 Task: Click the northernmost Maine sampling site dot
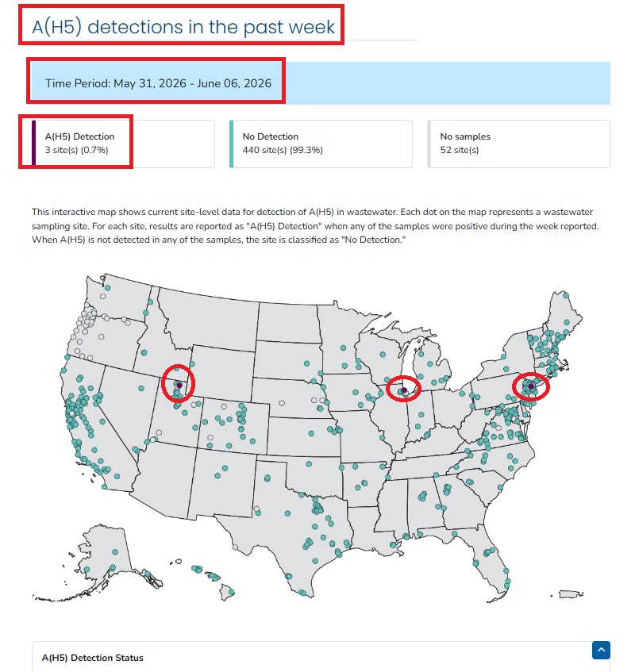coord(566,295)
